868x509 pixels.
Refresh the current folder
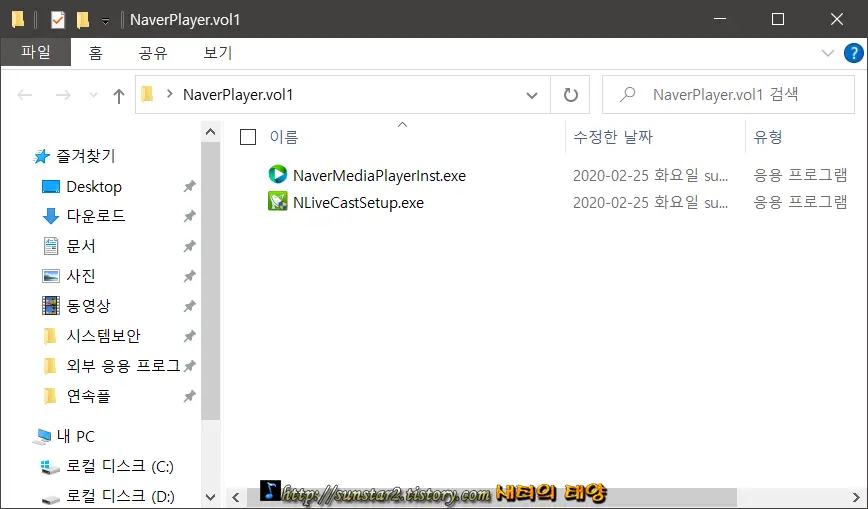coord(570,95)
